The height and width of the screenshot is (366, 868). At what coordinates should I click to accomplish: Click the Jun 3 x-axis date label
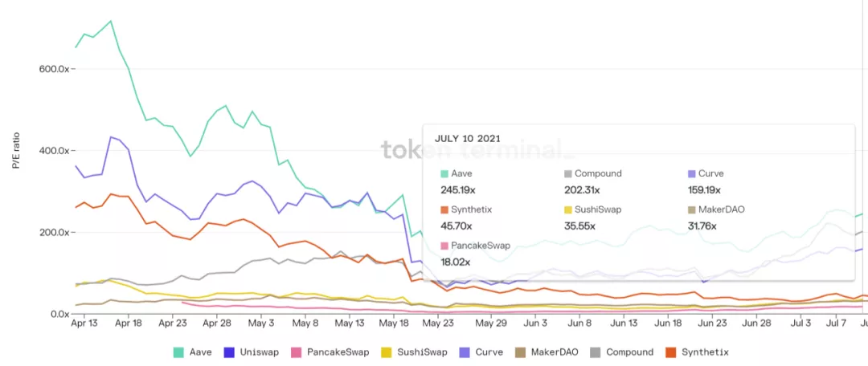(x=535, y=323)
